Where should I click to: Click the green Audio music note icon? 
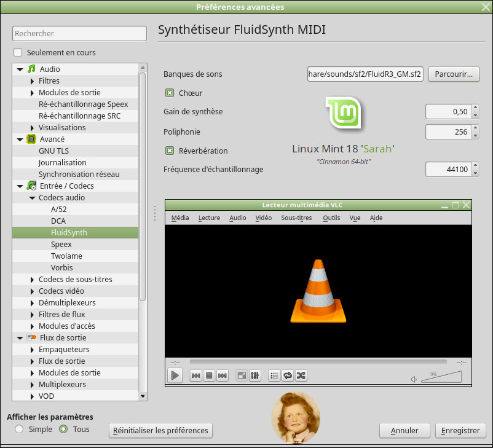[x=31, y=69]
